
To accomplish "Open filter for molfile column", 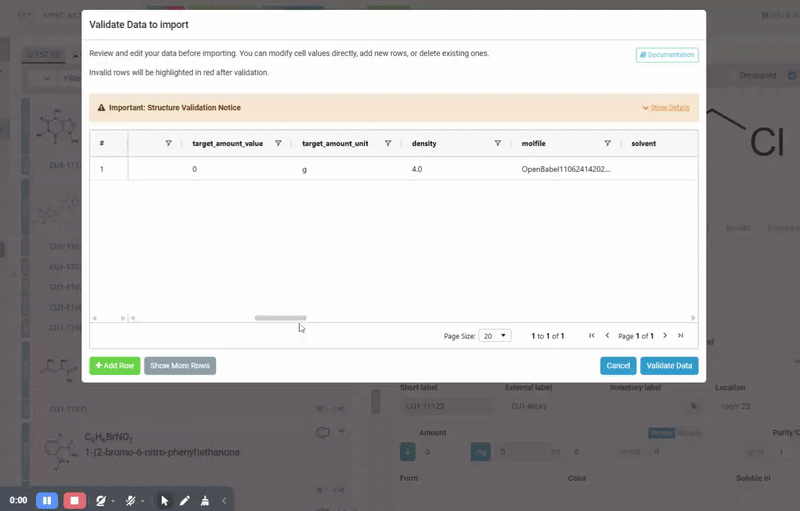I will point(607,143).
